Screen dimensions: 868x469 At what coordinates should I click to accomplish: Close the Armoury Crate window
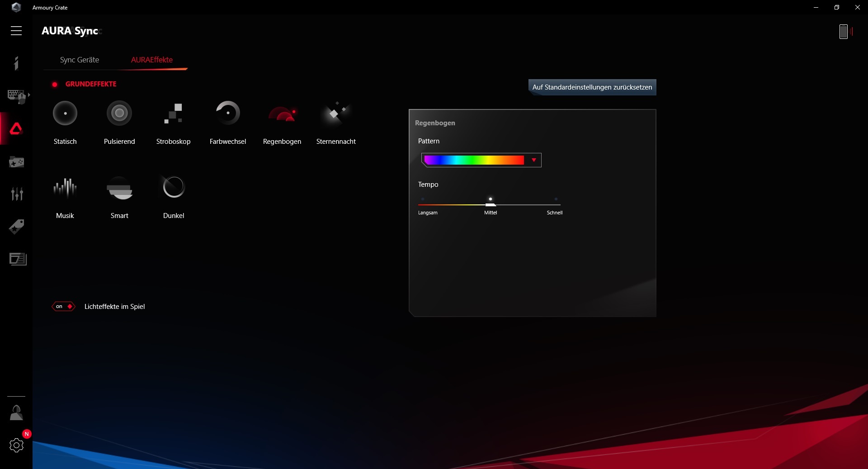click(858, 7)
